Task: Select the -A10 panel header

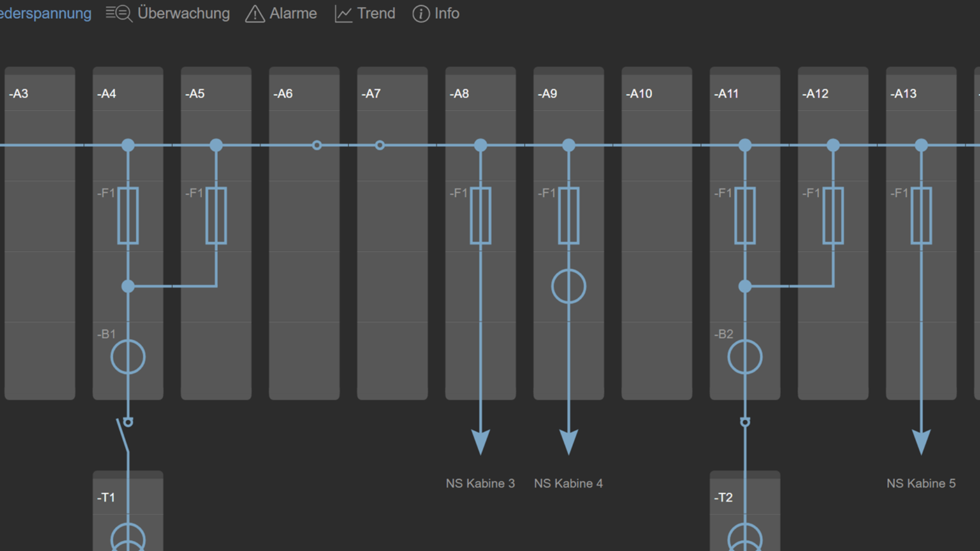Action: (657, 93)
